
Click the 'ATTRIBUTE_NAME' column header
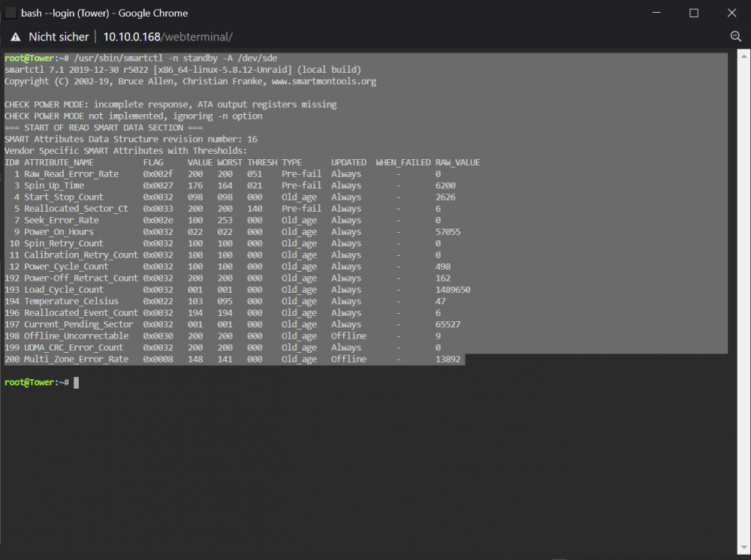(59, 162)
